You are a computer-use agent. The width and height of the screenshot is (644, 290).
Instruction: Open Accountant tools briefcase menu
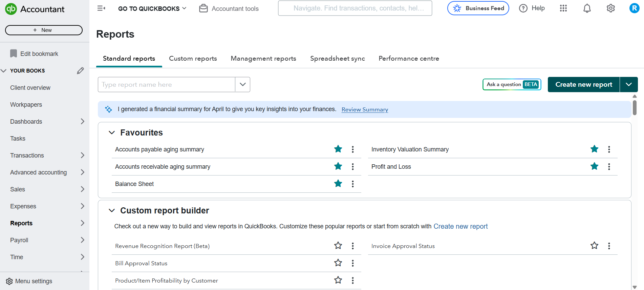[x=229, y=8]
